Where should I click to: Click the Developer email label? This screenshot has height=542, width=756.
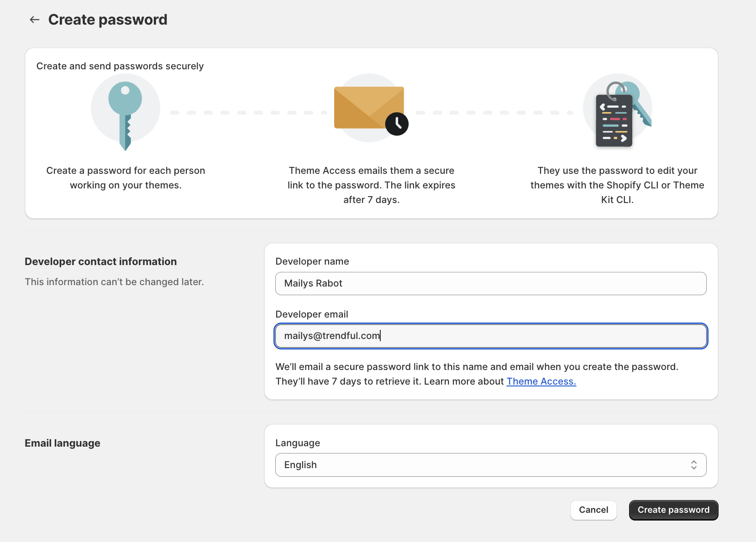pos(312,314)
